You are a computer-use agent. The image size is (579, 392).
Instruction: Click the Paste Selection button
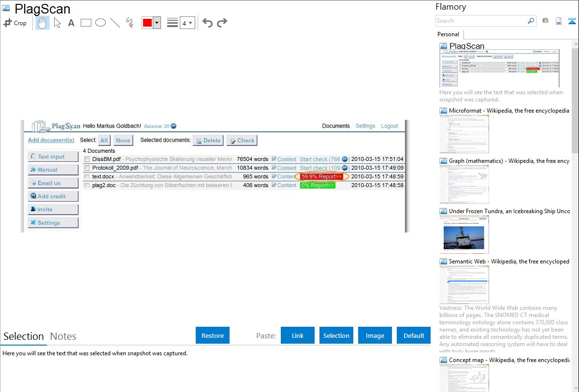336,335
